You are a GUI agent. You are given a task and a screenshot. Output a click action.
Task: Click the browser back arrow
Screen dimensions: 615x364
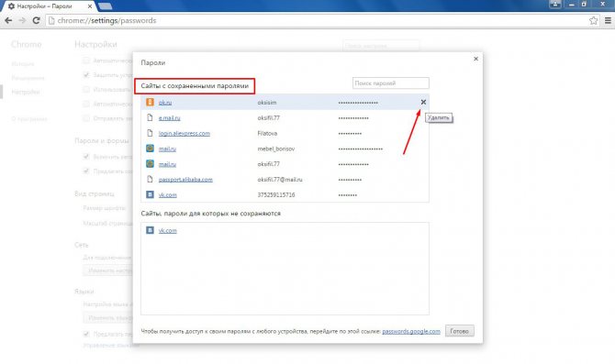click(8, 20)
